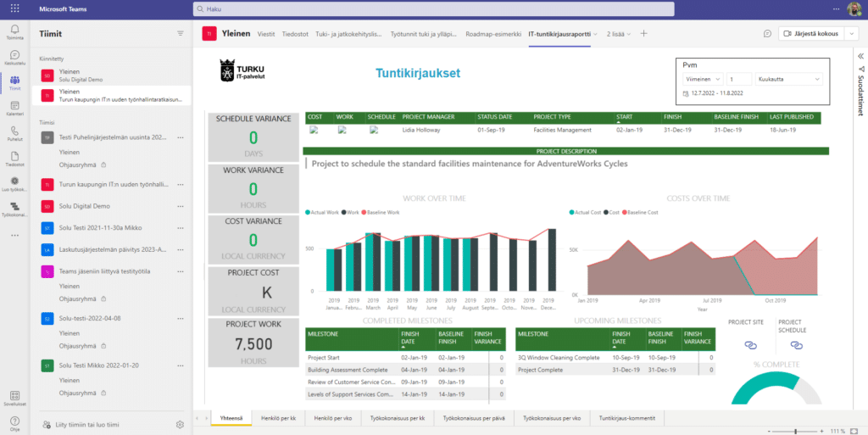This screenshot has height=435, width=868.
Task: Open Viimeinen relative date dropdown
Action: (x=703, y=79)
